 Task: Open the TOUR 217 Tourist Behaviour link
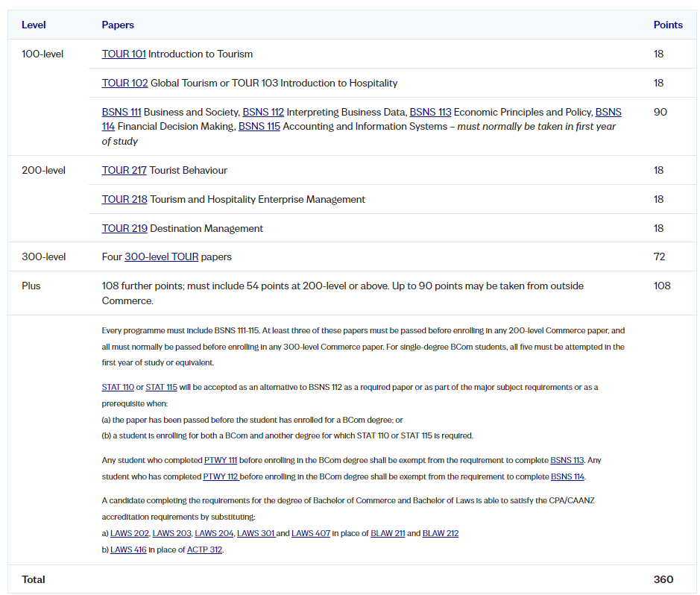[x=124, y=170]
